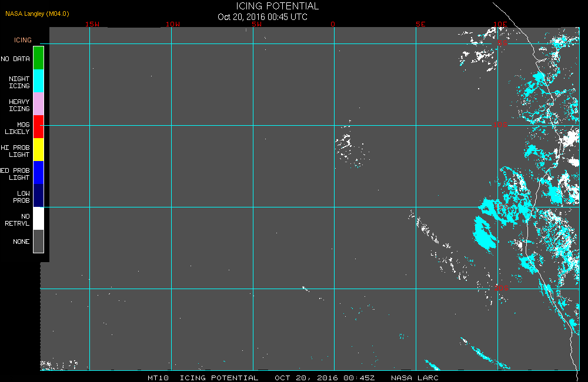Click the gray NONE legend swatch
The width and height of the screenshot is (588, 382).
[x=39, y=241]
